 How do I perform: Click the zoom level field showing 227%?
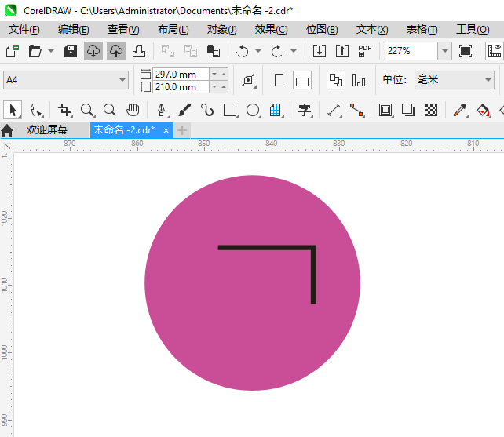[x=411, y=51]
